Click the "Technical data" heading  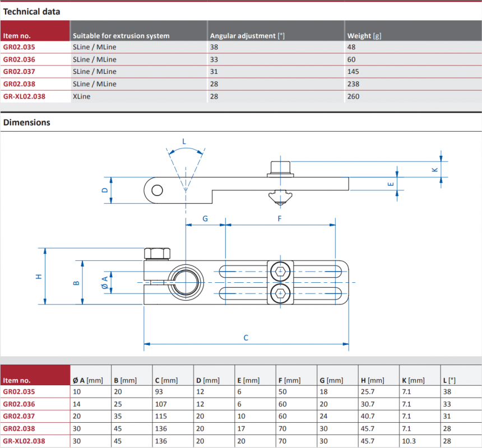31,12
